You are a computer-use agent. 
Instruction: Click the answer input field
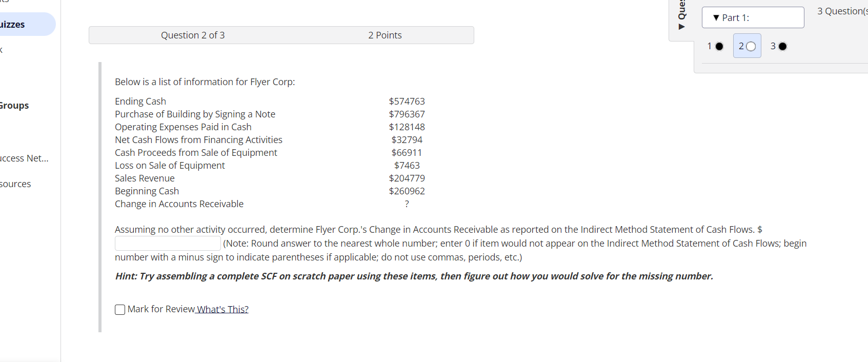(167, 243)
